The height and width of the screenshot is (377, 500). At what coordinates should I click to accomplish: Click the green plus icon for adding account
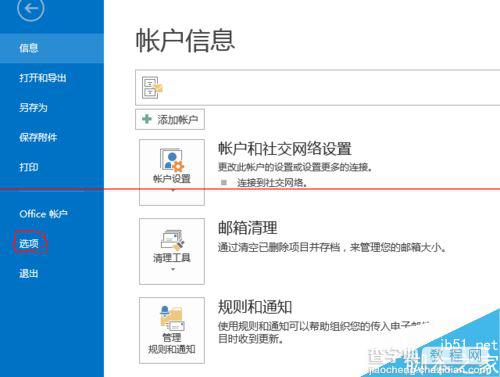pos(147,119)
